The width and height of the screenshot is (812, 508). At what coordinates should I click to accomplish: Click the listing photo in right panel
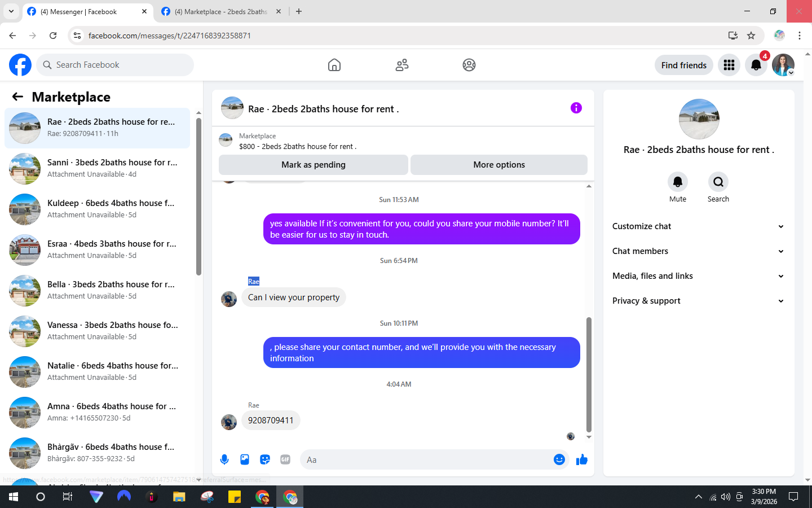coord(699,119)
